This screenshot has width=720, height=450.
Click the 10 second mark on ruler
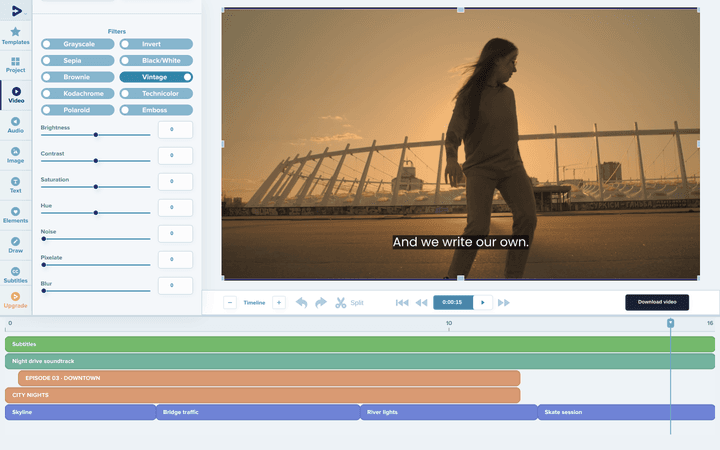click(x=449, y=324)
